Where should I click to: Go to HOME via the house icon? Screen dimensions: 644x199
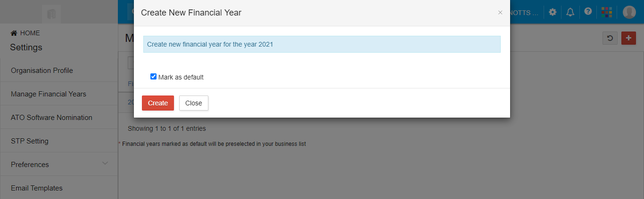click(x=14, y=33)
